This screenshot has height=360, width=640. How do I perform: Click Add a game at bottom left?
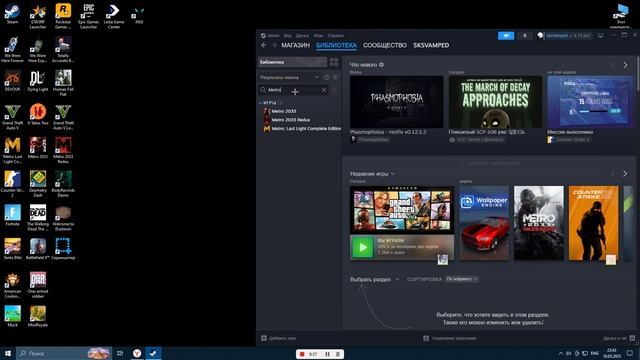click(279, 338)
